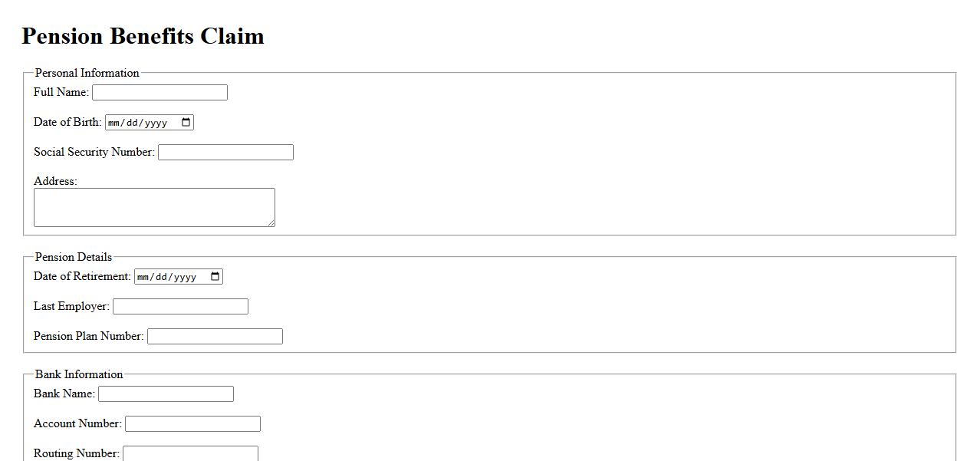This screenshot has height=461, width=980.
Task: Select the Routing Number input field
Action: click(190, 453)
